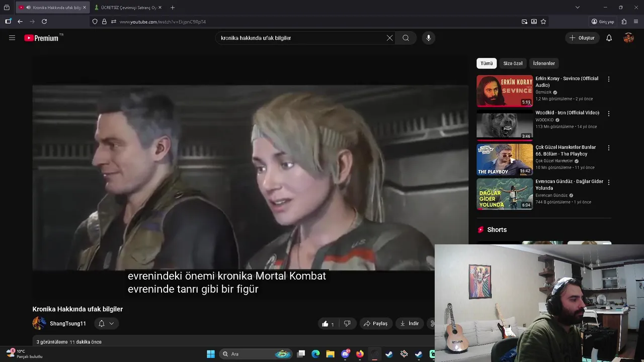Click Dağlar Gider Yolunda thumbnail
This screenshot has height=362, width=644.
[x=505, y=194]
